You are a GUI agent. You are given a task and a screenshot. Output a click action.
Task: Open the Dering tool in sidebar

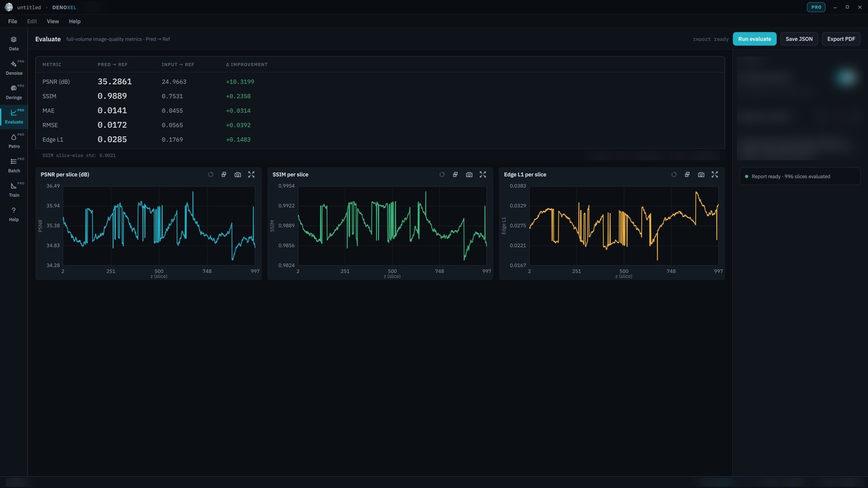[x=14, y=92]
